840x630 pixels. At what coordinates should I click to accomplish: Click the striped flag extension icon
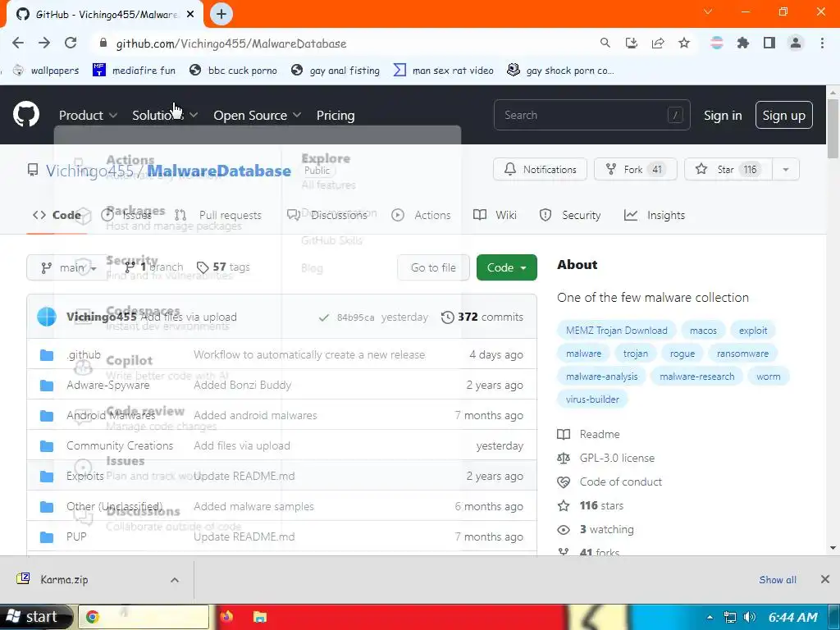coord(717,43)
